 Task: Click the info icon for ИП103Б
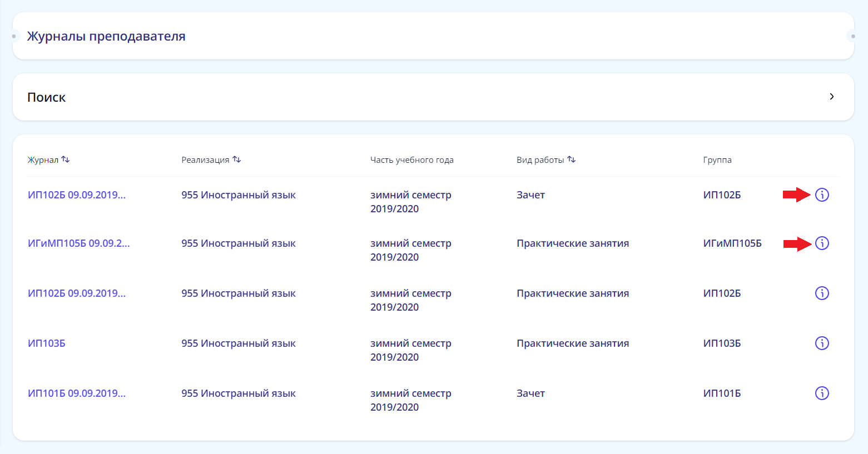click(x=822, y=343)
